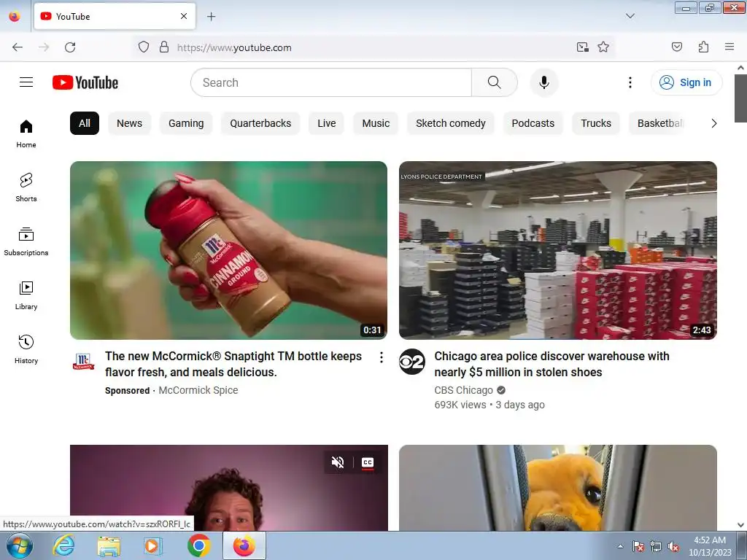Image resolution: width=747 pixels, height=560 pixels.
Task: Open McCormick ad options three-dot menu
Action: click(381, 357)
